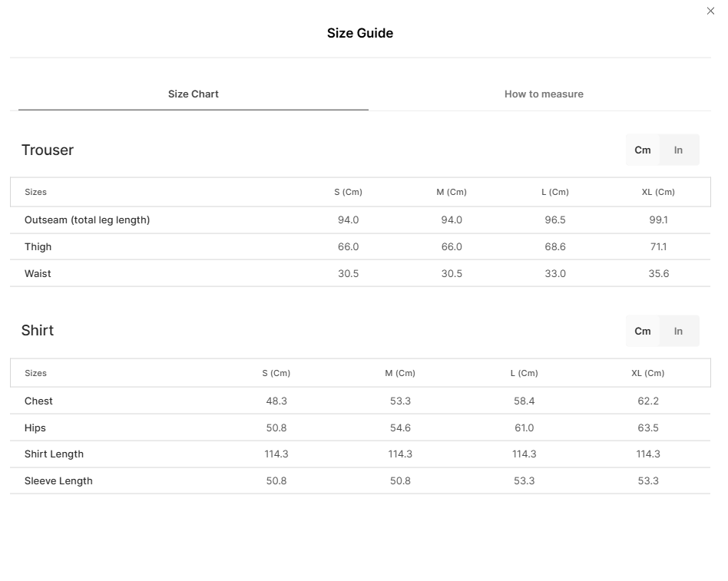728x581 pixels.
Task: Close the Size Guide dialog
Action: [x=710, y=11]
